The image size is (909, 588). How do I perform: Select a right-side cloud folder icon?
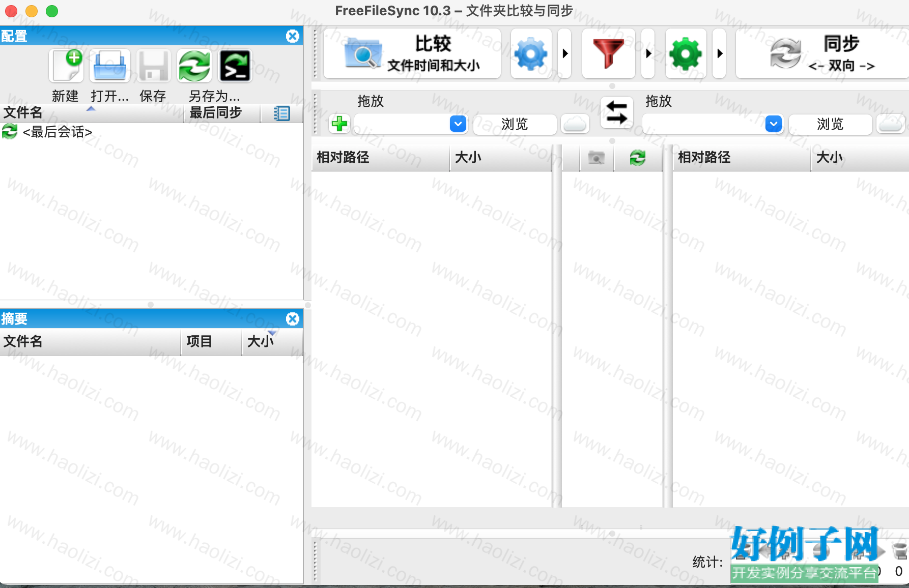click(x=891, y=124)
